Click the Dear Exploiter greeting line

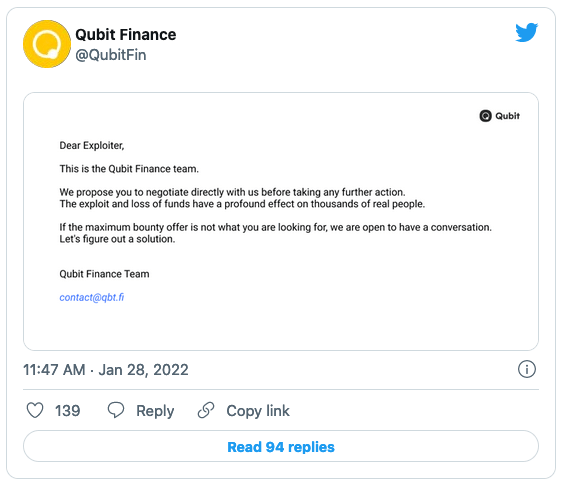92,145
